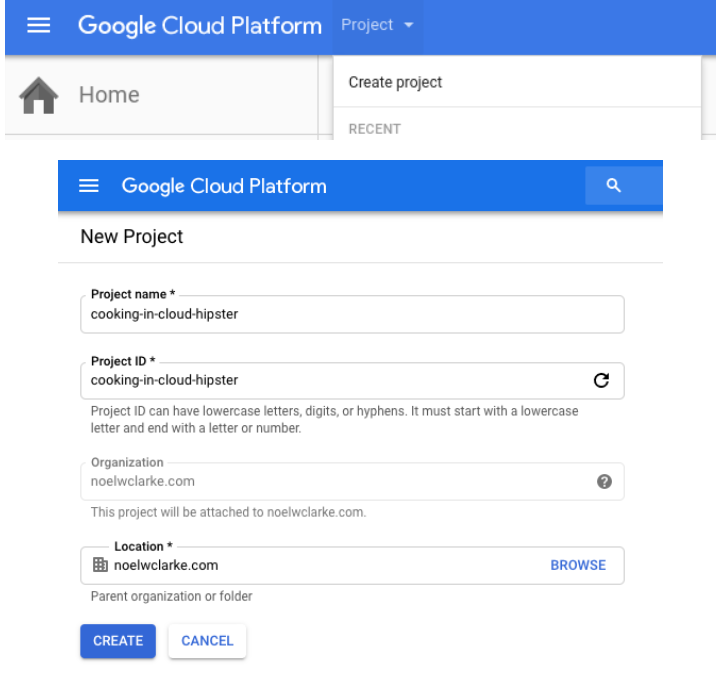Image resolution: width=720 pixels, height=692 pixels.
Task: Click the Organization help question mark icon
Action: coord(604,481)
